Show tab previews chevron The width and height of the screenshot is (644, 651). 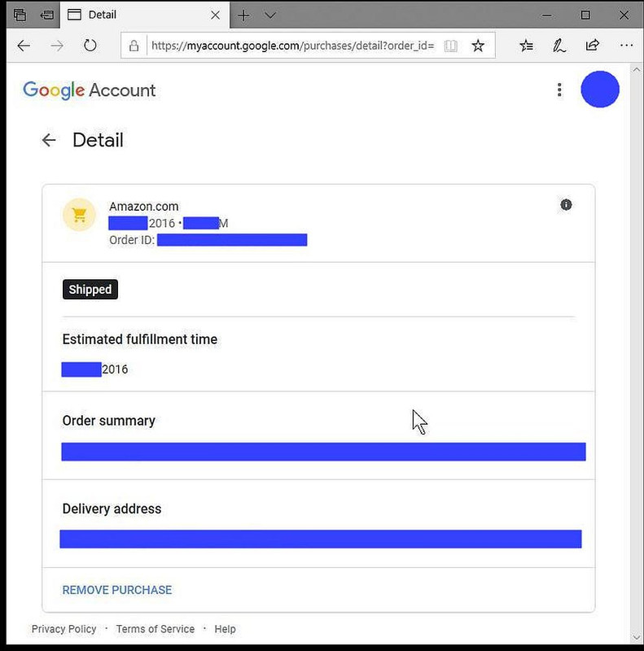coord(270,15)
